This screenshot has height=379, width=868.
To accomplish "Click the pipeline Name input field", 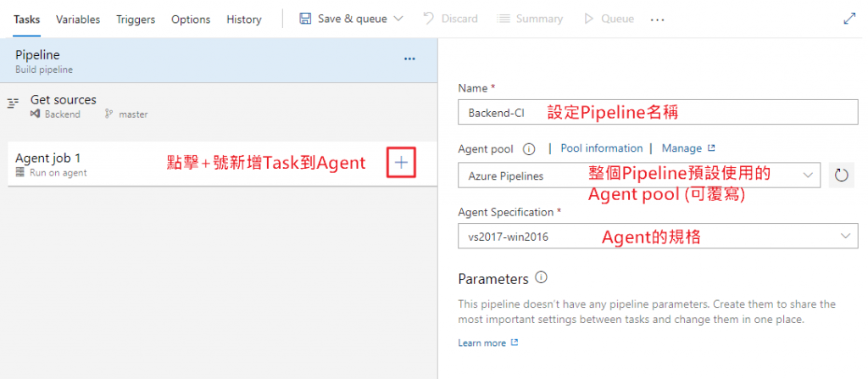I will 500,113.
